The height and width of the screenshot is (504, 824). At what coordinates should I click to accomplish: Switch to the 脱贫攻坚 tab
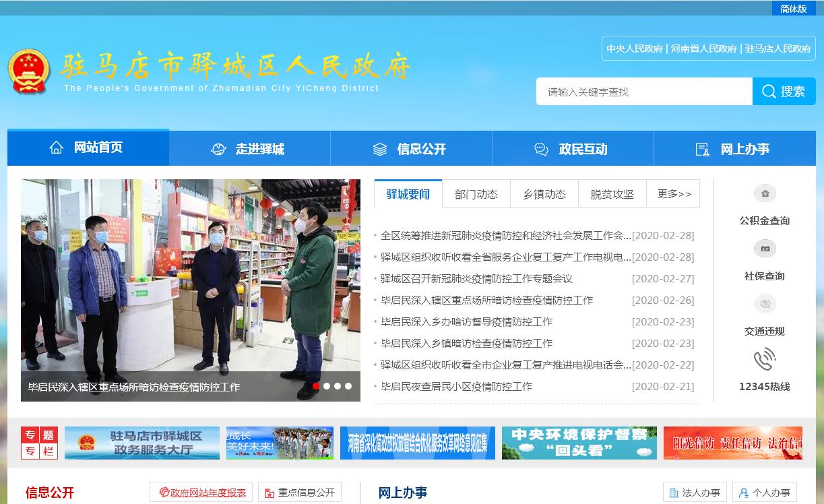[612, 194]
